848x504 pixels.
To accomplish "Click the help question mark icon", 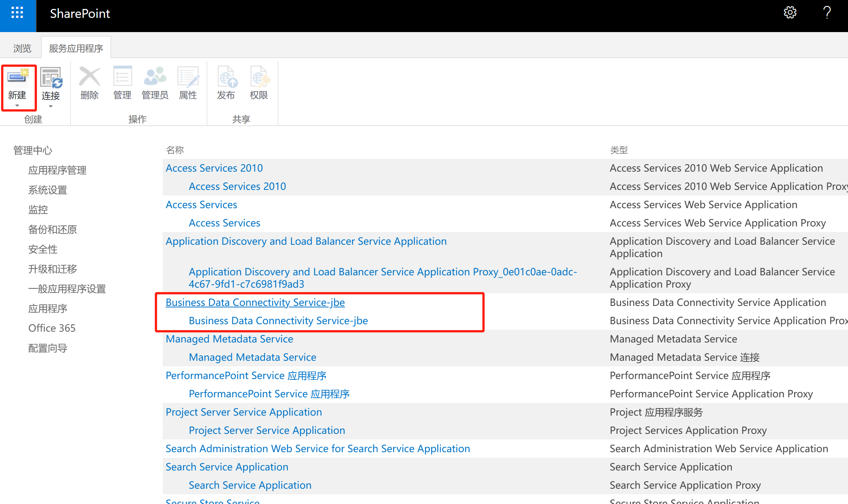I will [x=827, y=13].
